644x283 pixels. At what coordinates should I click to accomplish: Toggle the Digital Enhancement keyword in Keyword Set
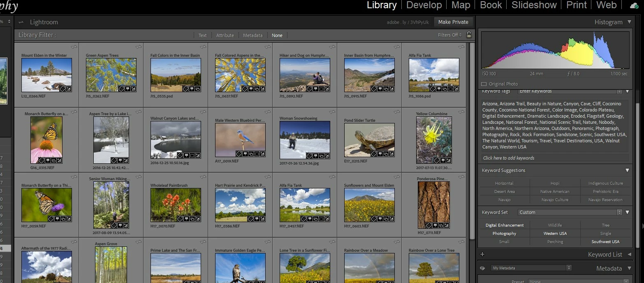pos(505,225)
